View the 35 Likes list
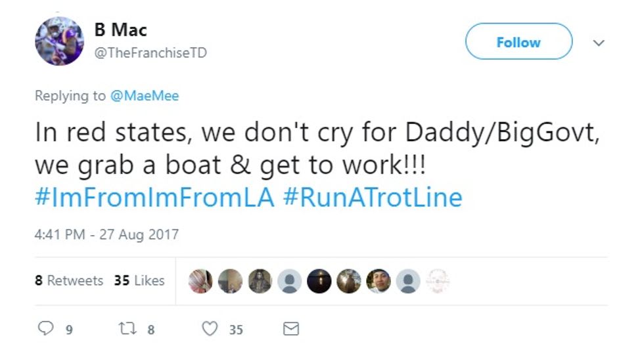 click(139, 280)
